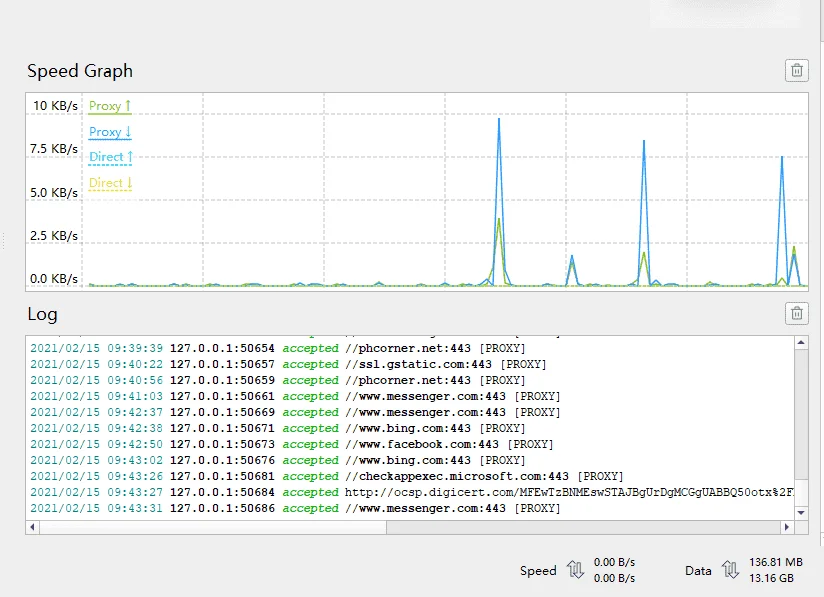Select the checkappexec.microsoft.com log entry
The height and width of the screenshot is (597, 824).
(326, 477)
